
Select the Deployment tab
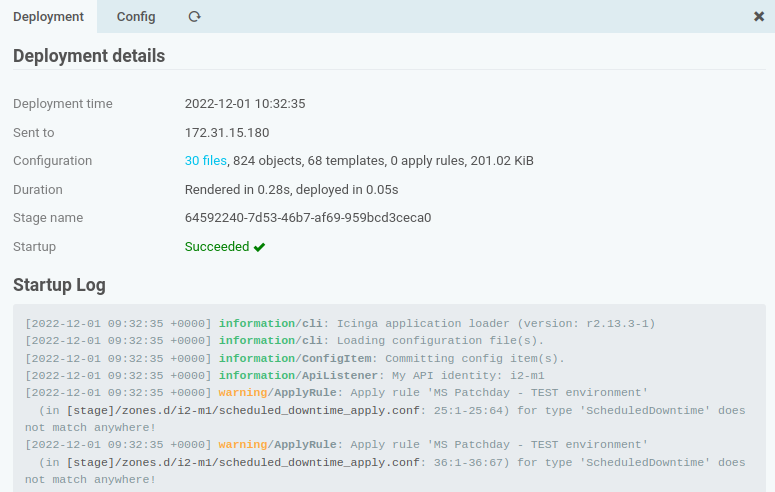click(x=48, y=17)
